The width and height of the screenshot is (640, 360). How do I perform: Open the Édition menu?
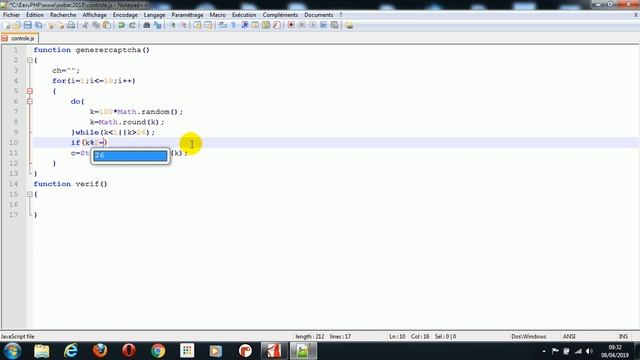tap(35, 15)
